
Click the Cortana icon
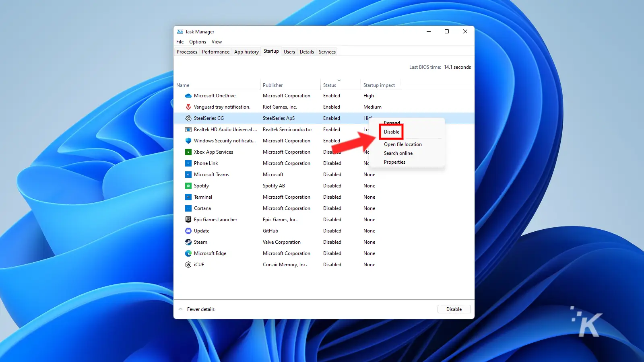tap(188, 208)
